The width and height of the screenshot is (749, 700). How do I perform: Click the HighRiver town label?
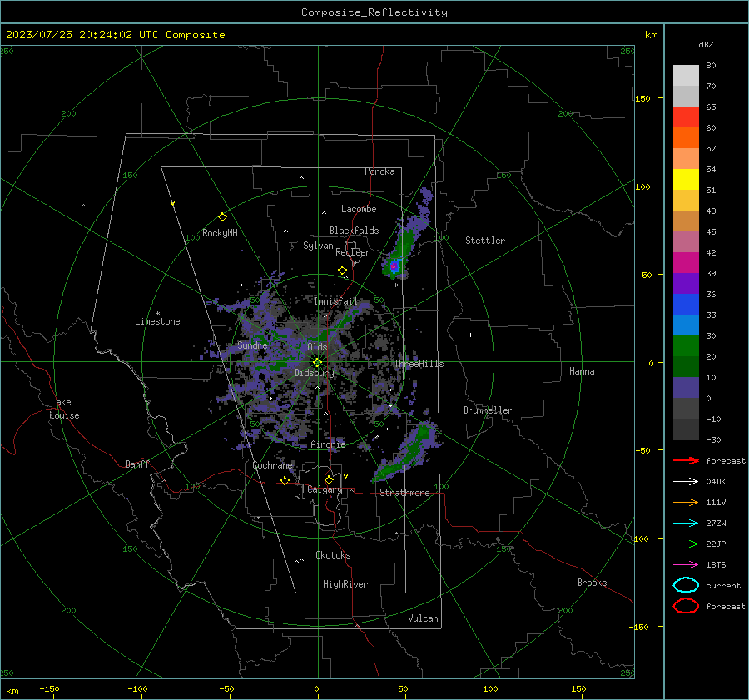(x=345, y=584)
